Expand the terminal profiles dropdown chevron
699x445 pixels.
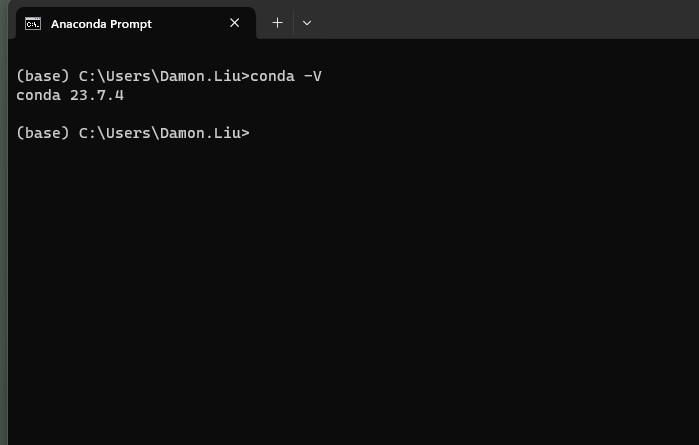307,23
